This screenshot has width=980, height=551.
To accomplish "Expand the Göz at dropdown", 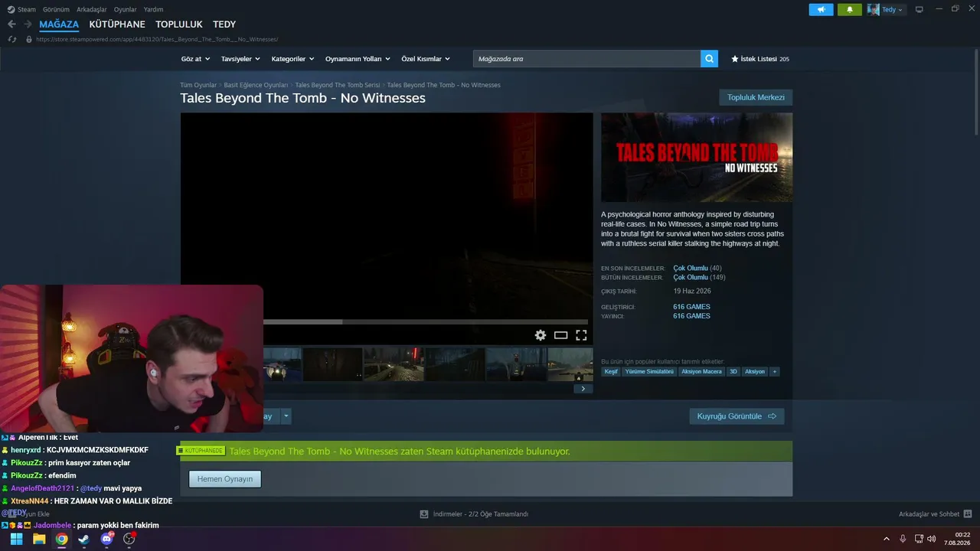I will 195,59.
